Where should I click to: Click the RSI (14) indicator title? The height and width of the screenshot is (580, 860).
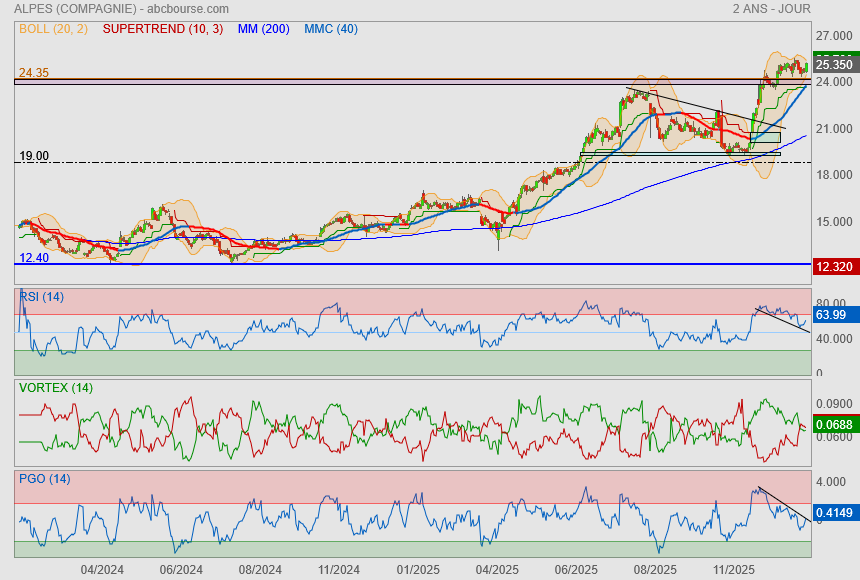coord(41,296)
